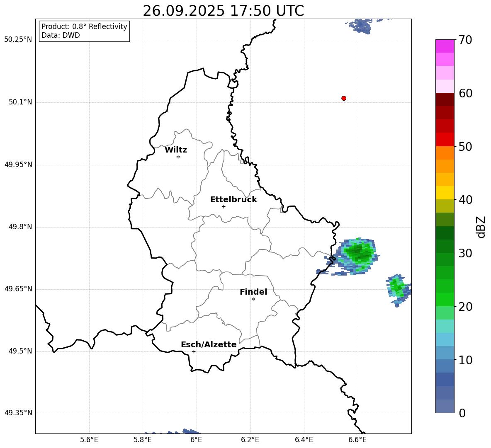Click the Ettelbruck city label
491x448 pixels.
coord(233,200)
